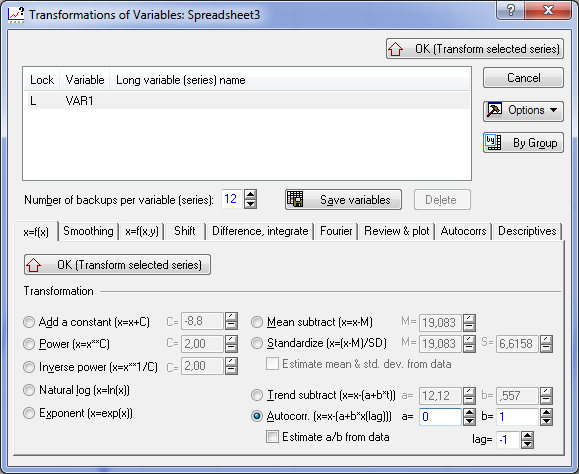Click the Standardize S= field
Image resolution: width=579 pixels, height=474 pixels.
tap(517, 344)
